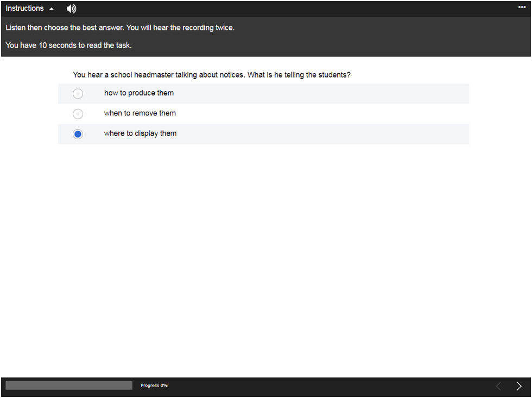Click the headmaster question text
Screen dimensions: 532x398
[x=212, y=75]
